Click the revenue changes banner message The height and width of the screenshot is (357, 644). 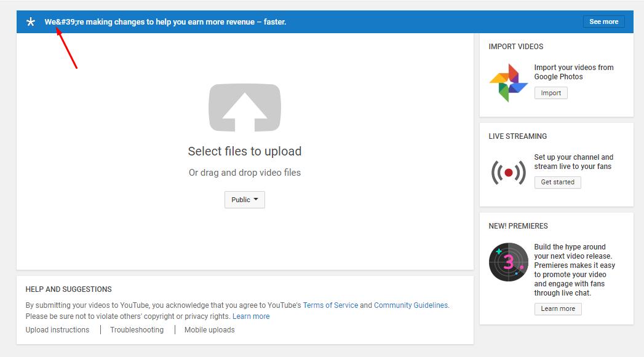[165, 22]
